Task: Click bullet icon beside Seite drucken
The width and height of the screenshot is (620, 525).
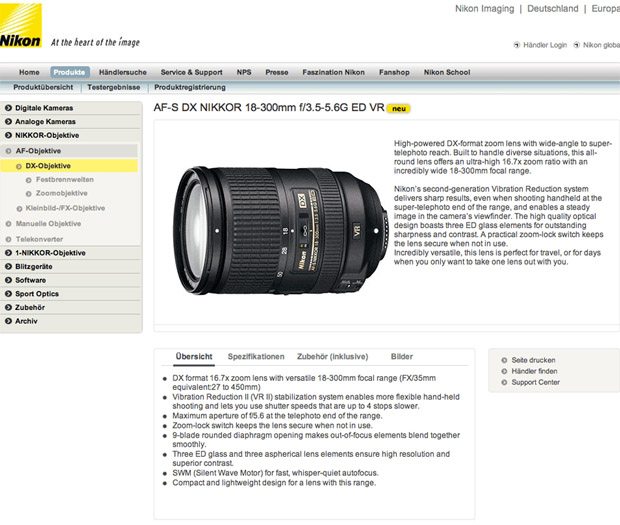Action: click(x=504, y=360)
